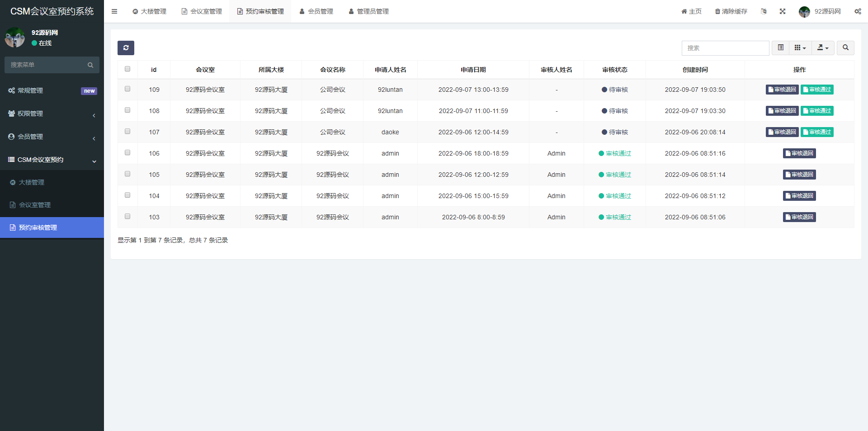Viewport: 868px width, 431px height.
Task: Open 大楼管理 in the sidebar
Action: coord(32,182)
